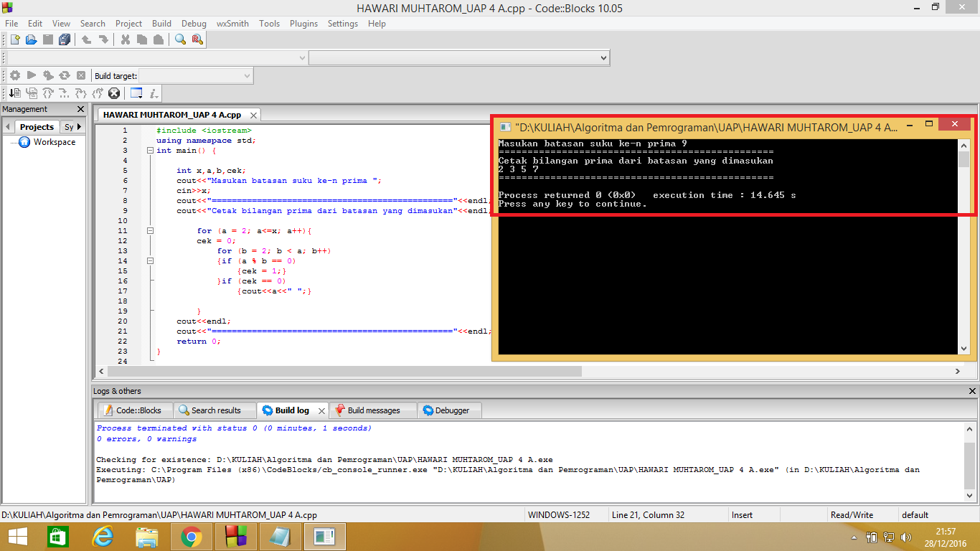The image size is (980, 551).
Task: Click the Cut scissors icon
Action: tap(126, 39)
